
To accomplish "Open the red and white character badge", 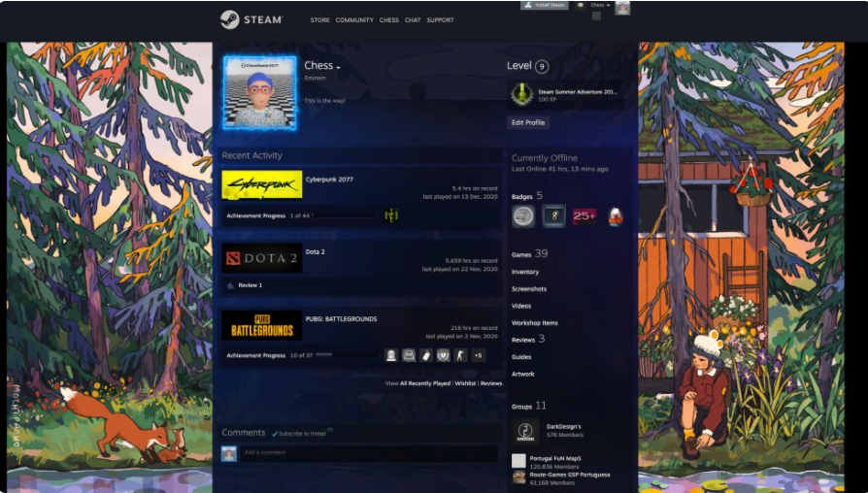I will pyautogui.click(x=615, y=216).
